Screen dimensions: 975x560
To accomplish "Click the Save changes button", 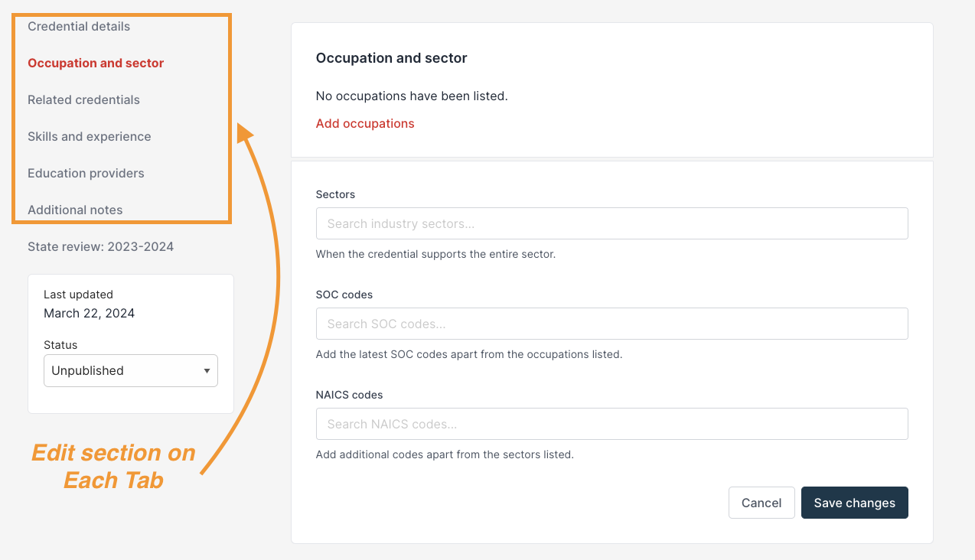I will click(x=854, y=503).
